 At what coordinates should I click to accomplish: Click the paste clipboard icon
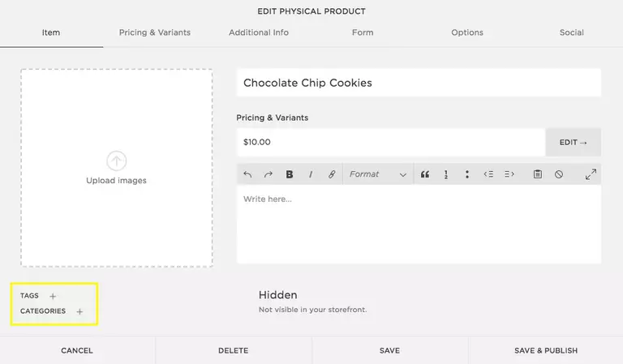537,174
